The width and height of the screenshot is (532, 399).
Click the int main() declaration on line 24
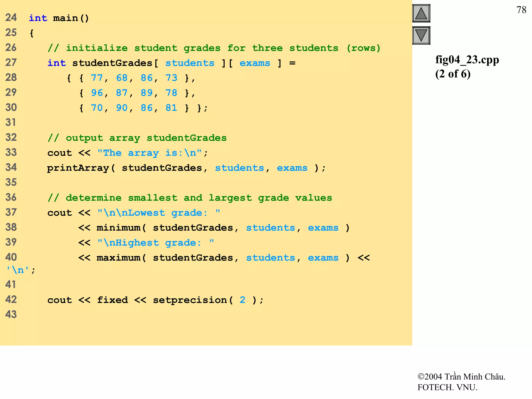coord(59,18)
